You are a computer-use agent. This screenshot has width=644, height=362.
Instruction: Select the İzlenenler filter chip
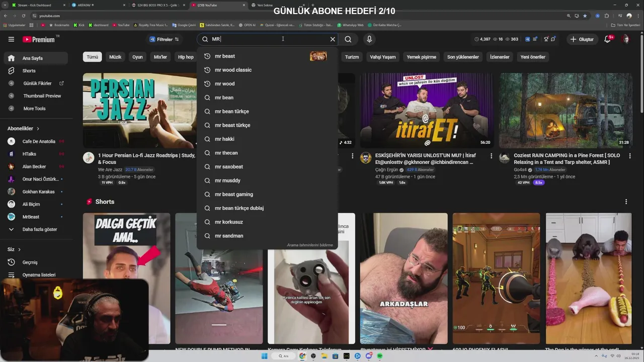click(500, 57)
